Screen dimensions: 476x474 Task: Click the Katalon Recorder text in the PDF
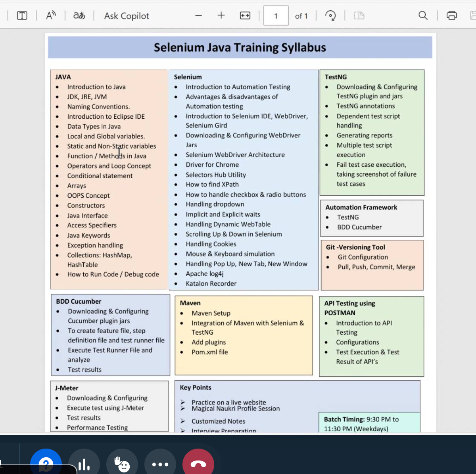point(211,283)
